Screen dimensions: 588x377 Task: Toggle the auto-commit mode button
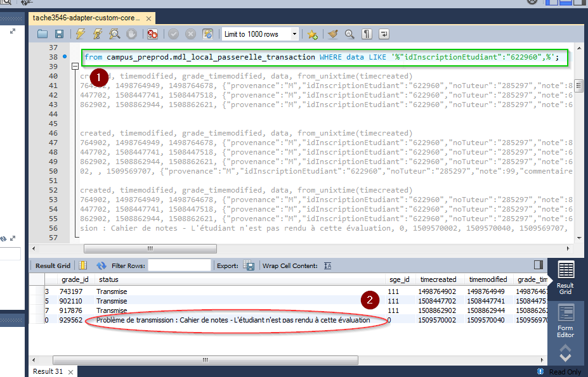point(207,34)
